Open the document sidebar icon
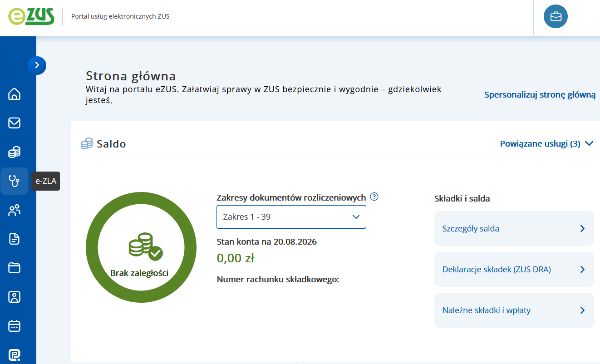The image size is (600, 364). (x=14, y=239)
